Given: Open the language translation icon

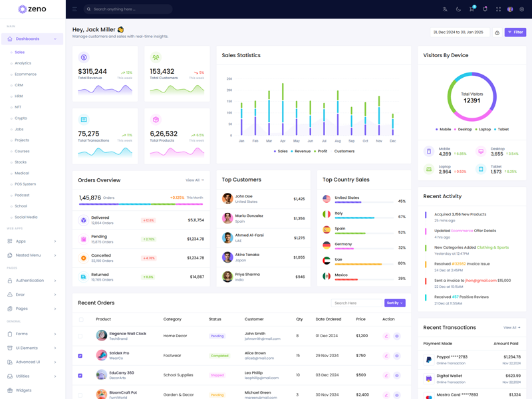Looking at the screenshot, I should click(445, 9).
